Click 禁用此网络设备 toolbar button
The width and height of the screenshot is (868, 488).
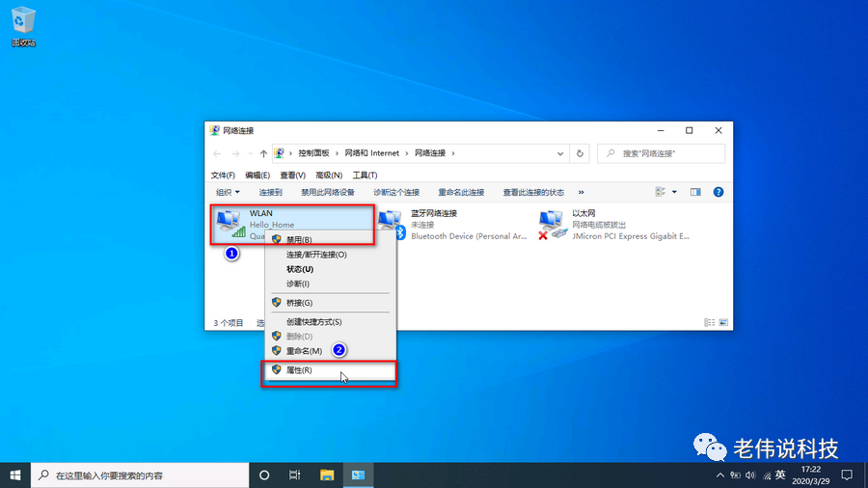(x=328, y=192)
